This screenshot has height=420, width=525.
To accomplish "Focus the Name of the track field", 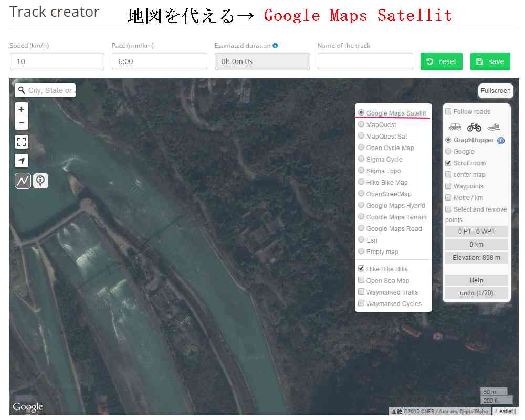I will tap(365, 61).
